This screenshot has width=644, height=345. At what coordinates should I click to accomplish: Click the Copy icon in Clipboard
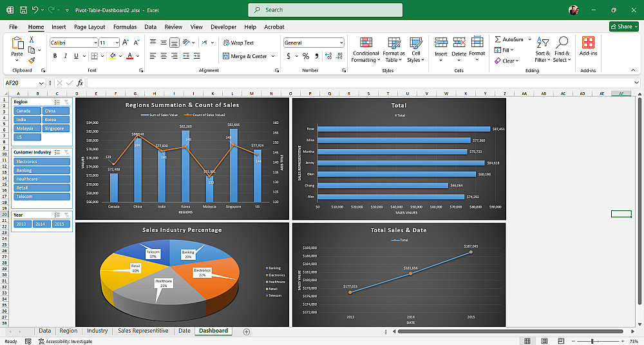pos(32,50)
